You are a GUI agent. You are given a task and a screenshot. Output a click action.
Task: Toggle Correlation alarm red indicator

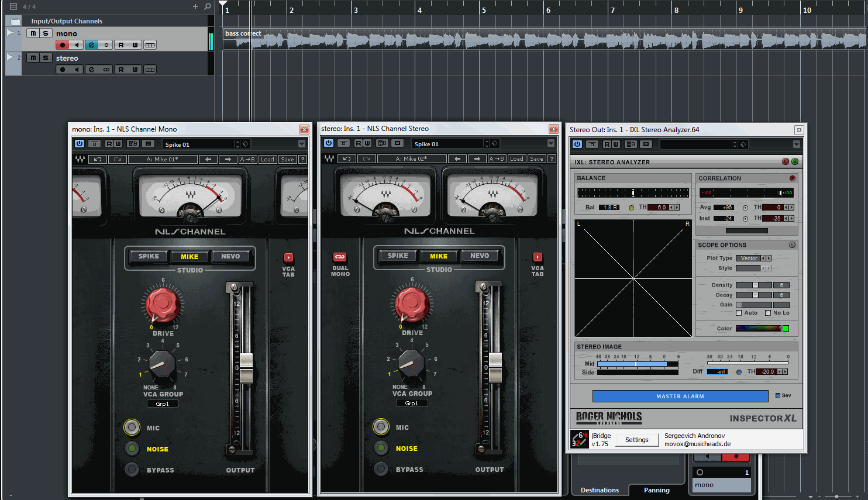tap(793, 178)
